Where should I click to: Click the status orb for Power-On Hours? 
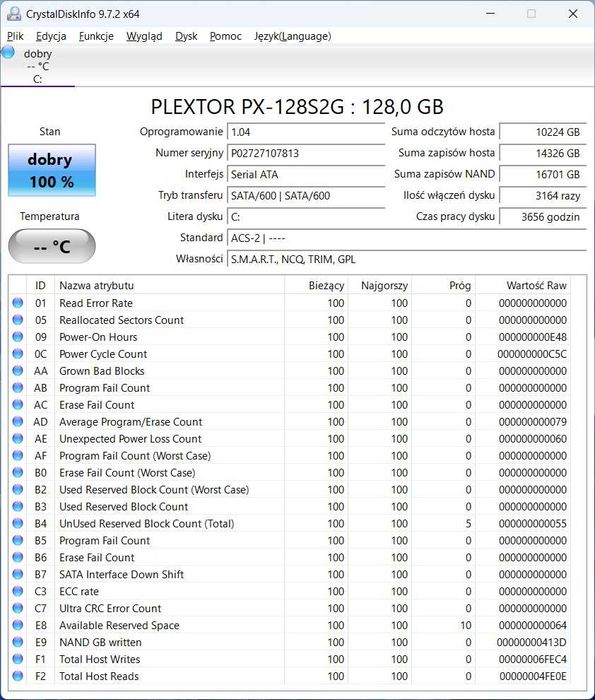pyautogui.click(x=18, y=337)
